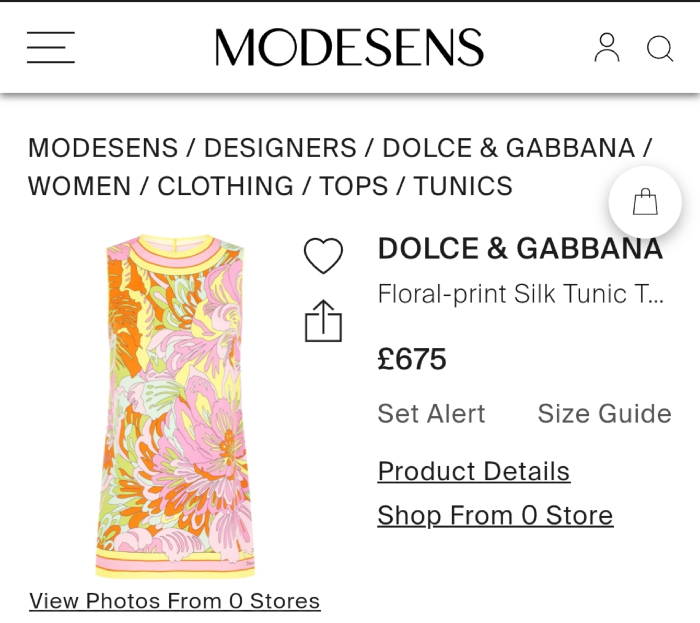Screen dimensions: 700x623
Task: Navigate to DOLCE & GABBANA breadcrumb
Action: click(508, 148)
